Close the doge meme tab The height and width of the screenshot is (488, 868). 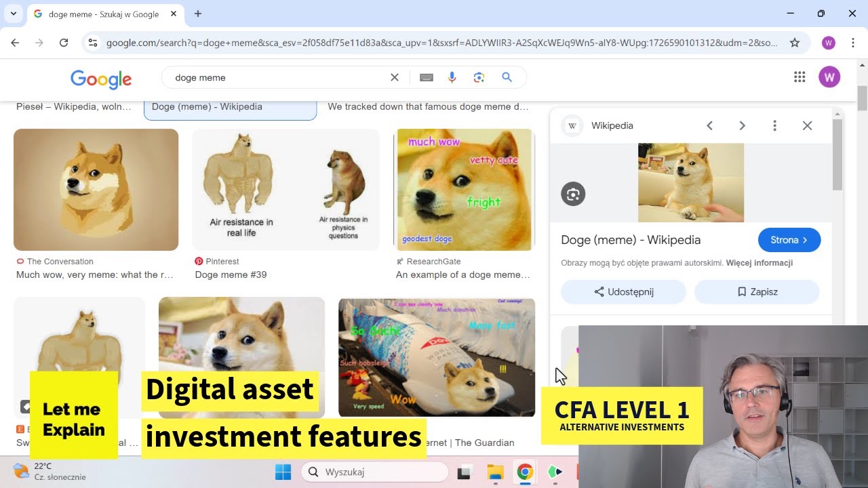(174, 14)
